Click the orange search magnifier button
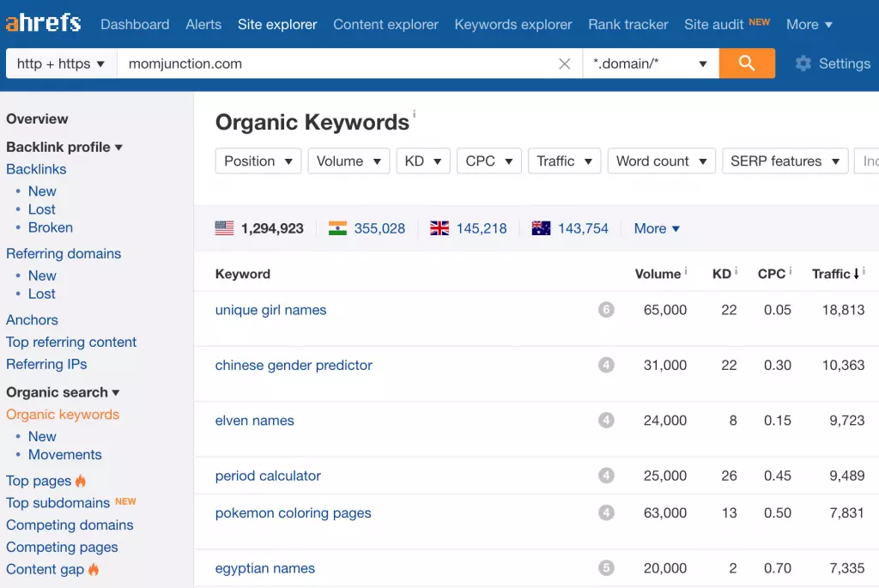This screenshot has width=879, height=588. (747, 64)
